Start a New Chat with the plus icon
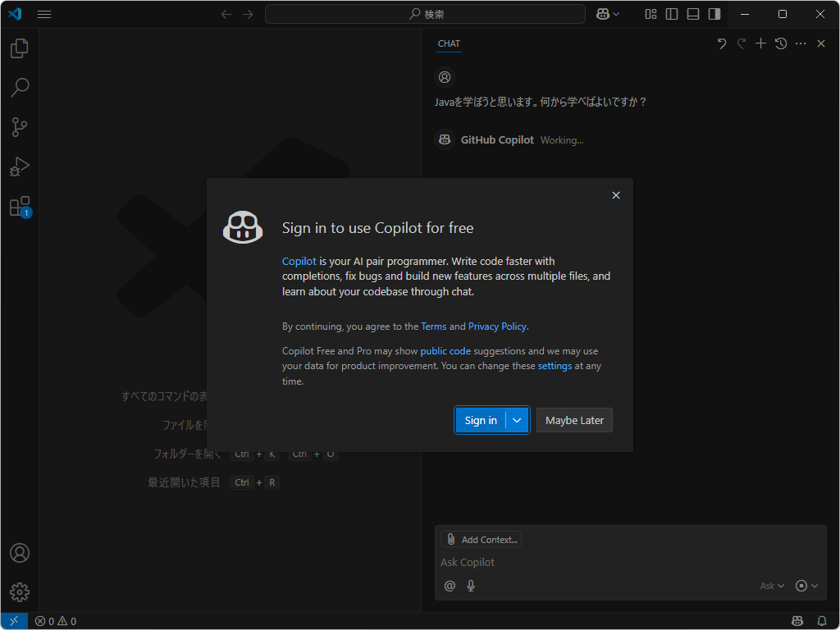 [760, 43]
